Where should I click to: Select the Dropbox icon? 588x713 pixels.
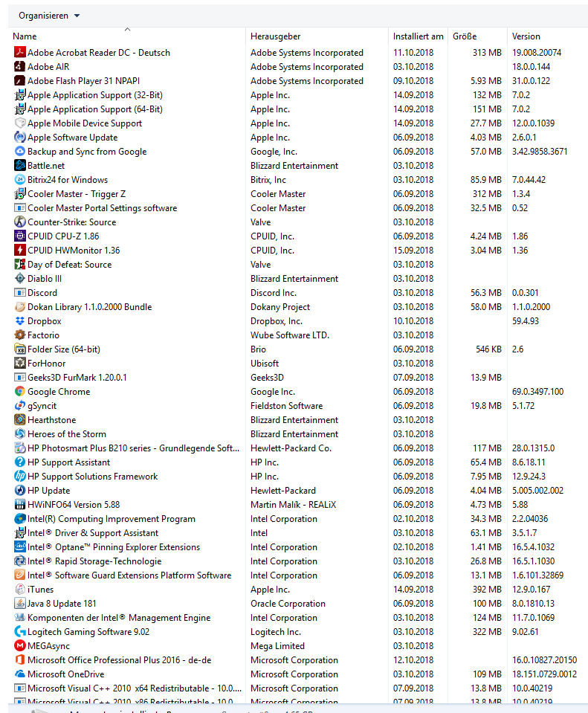(19, 320)
